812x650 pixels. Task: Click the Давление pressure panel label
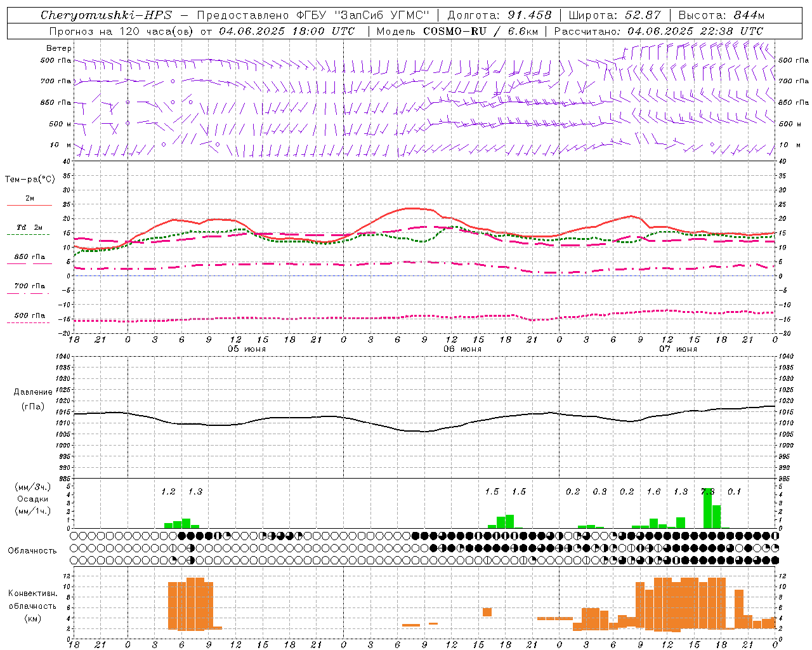33,392
